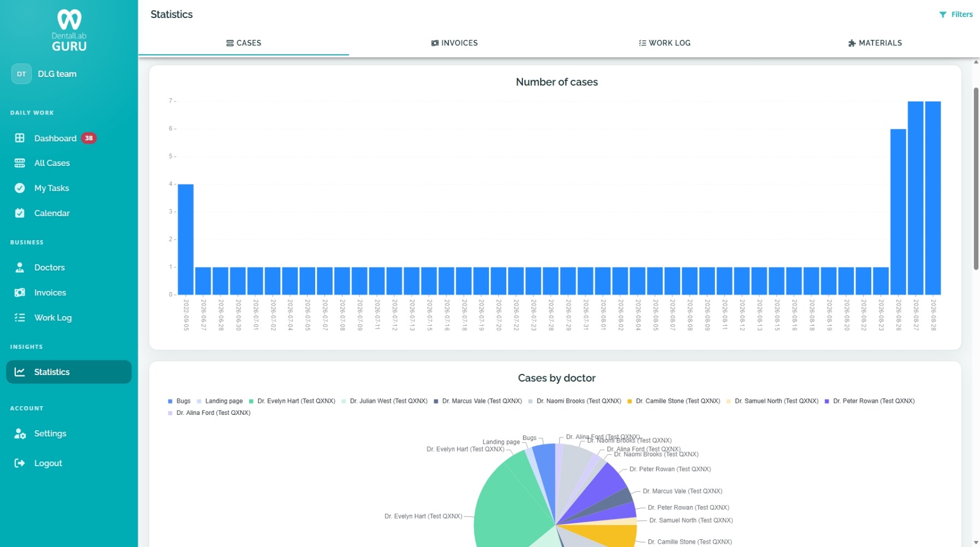Click the Statistics chart icon
The height and width of the screenshot is (547, 980).
(x=20, y=372)
